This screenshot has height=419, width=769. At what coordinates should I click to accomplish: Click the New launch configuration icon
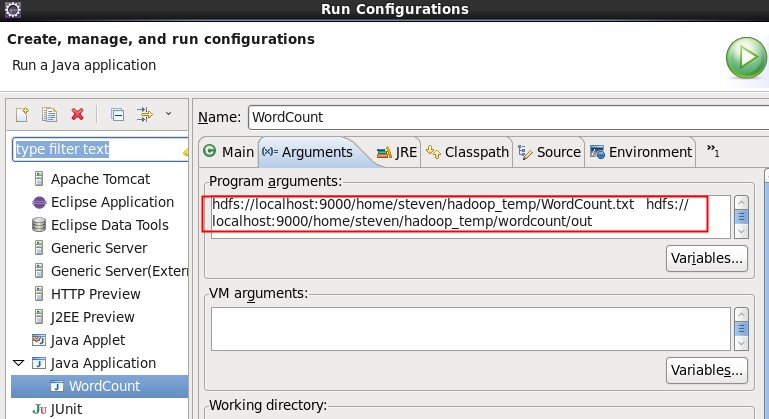(x=22, y=114)
